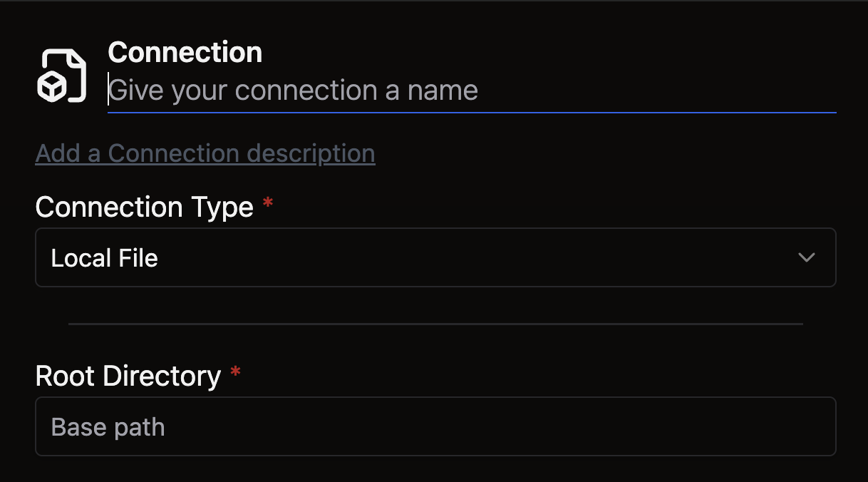This screenshot has height=482, width=868.
Task: Click the Root Directory field label
Action: pos(128,376)
